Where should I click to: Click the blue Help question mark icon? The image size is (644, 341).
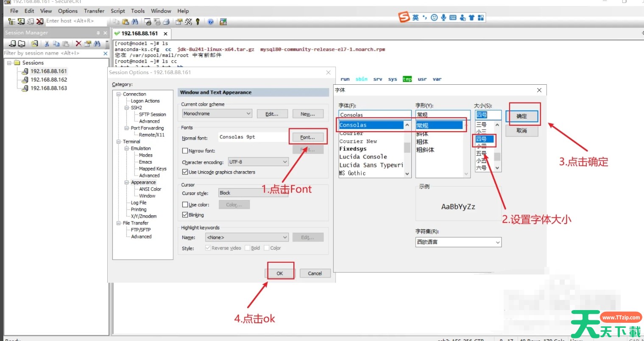[210, 22]
